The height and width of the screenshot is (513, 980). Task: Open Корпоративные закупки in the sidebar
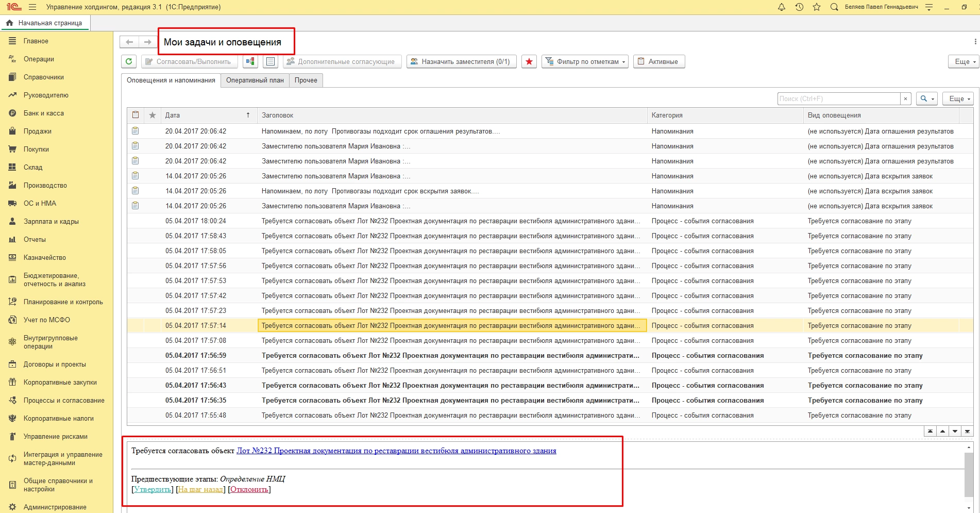point(60,383)
